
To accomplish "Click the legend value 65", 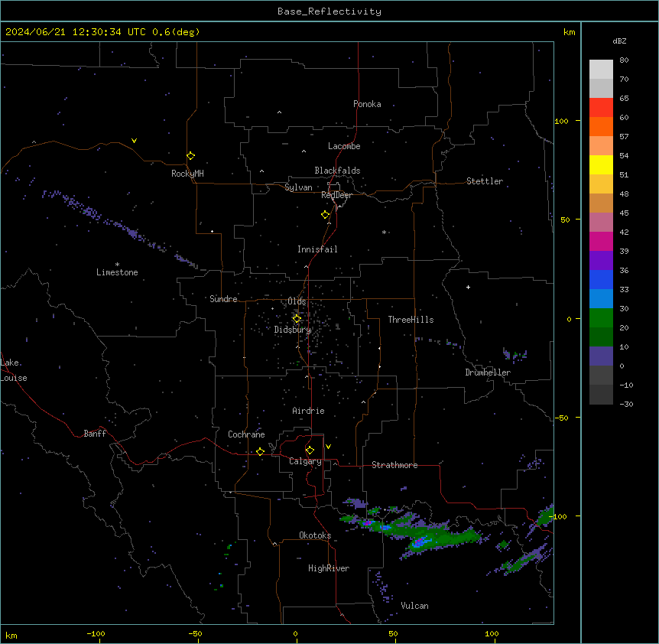I will tap(624, 98).
